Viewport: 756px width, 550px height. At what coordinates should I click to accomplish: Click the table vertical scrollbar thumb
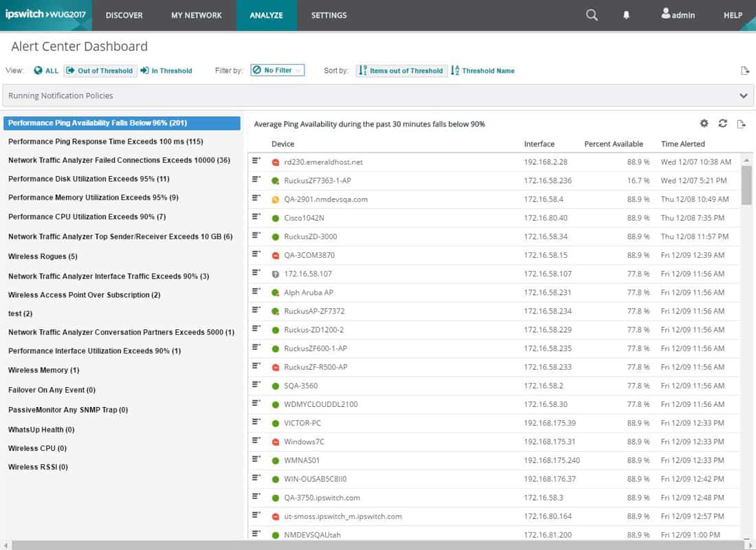tap(746, 185)
